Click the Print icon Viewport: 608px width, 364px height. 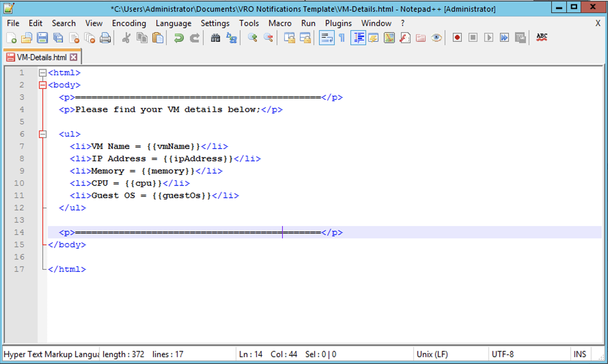105,38
